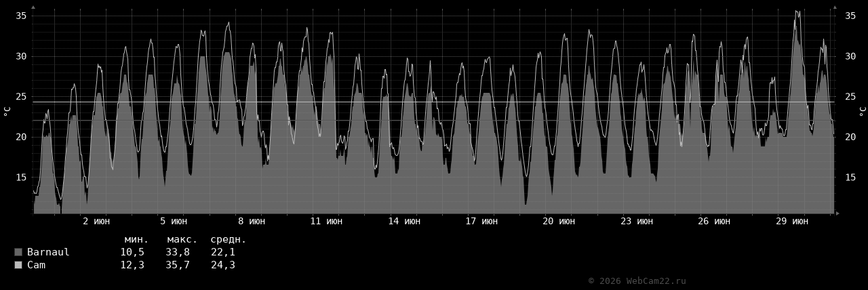Image resolution: width=868 pixels, height=290 pixels.
Task: Click the left axis 20 label
Action: click(21, 137)
